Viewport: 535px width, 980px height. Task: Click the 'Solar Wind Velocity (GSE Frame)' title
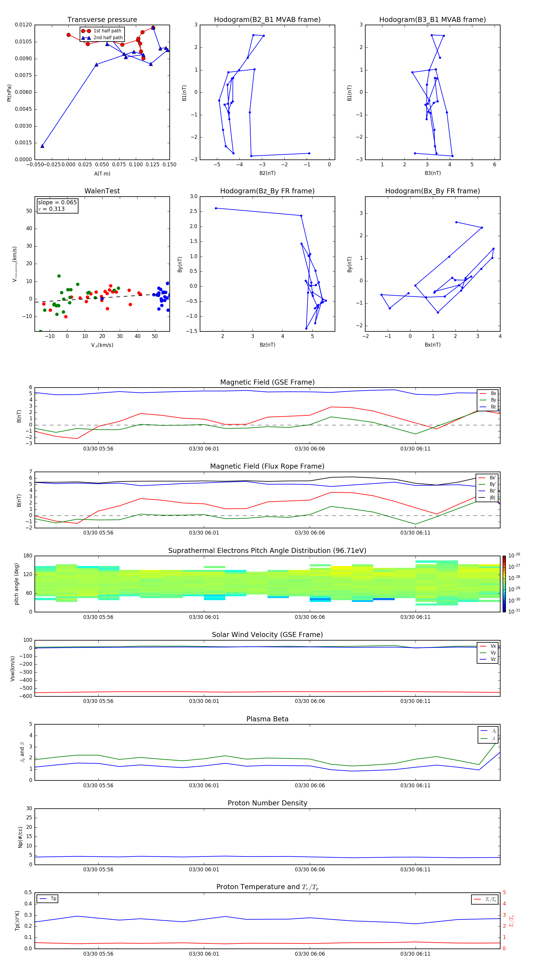(x=267, y=635)
